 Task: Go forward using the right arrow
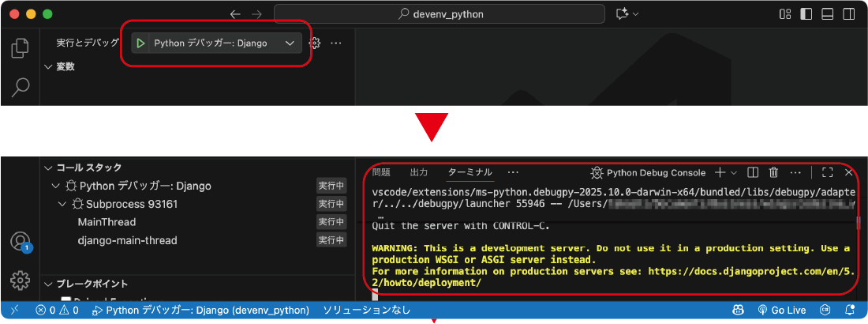click(x=256, y=14)
